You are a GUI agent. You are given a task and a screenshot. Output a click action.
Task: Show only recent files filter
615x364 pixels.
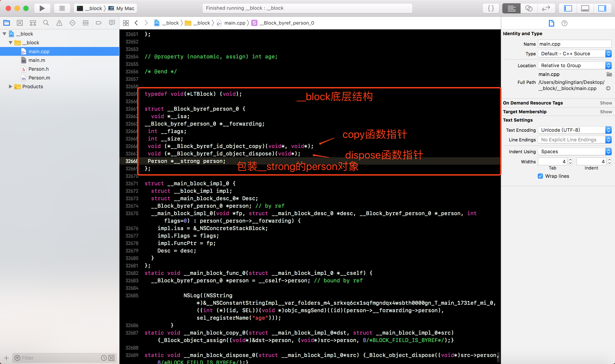coord(104,358)
